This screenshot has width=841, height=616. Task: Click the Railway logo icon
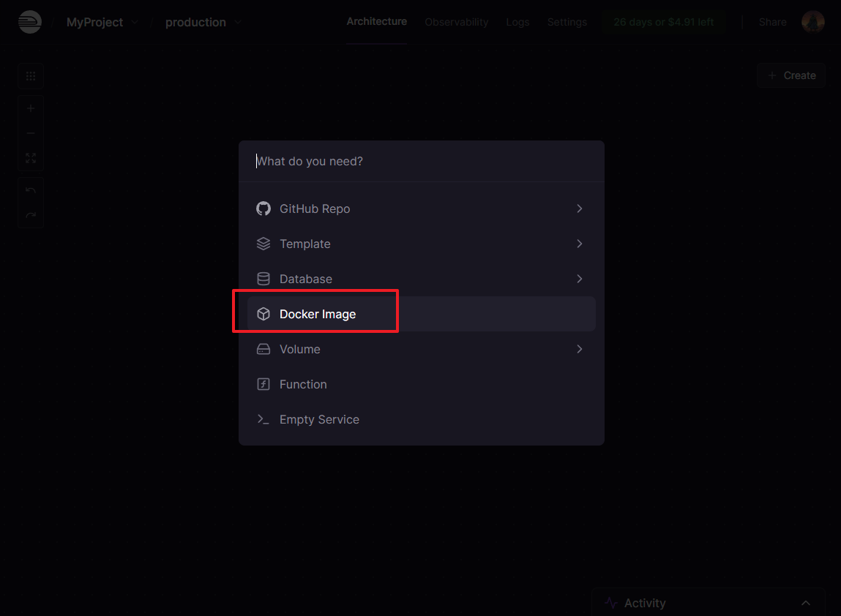click(30, 22)
